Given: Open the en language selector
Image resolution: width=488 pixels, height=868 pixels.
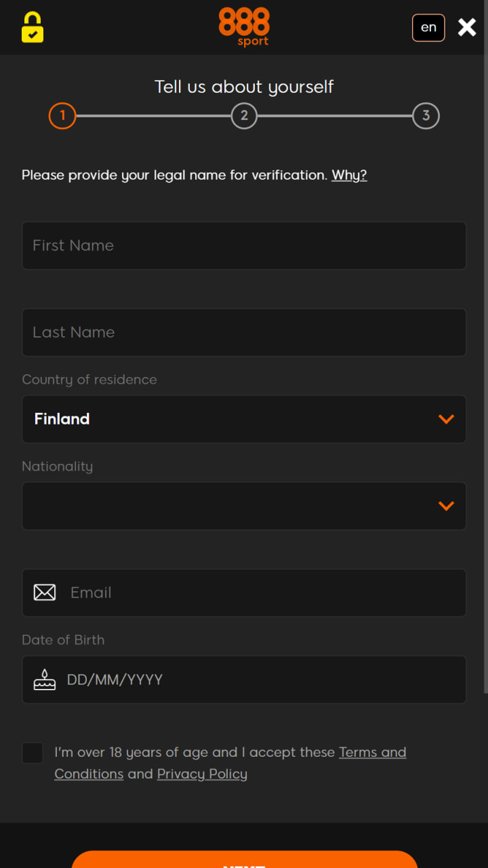Looking at the screenshot, I should (x=428, y=28).
